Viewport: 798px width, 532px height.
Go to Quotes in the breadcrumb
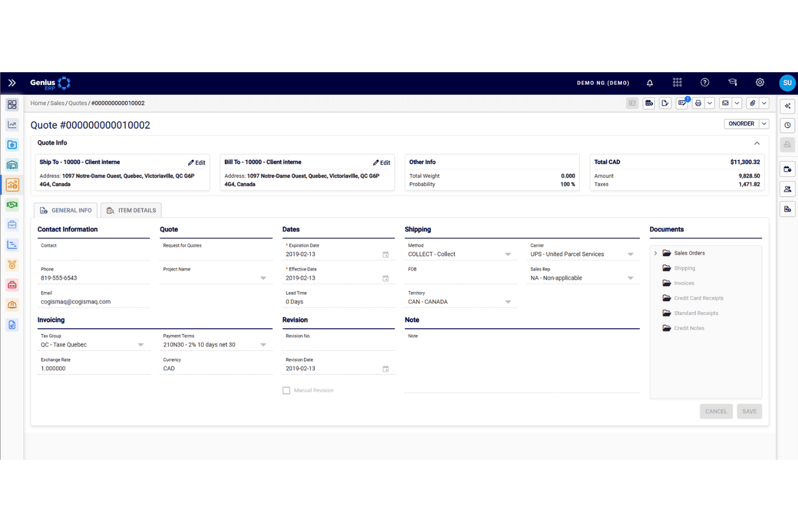click(x=78, y=103)
